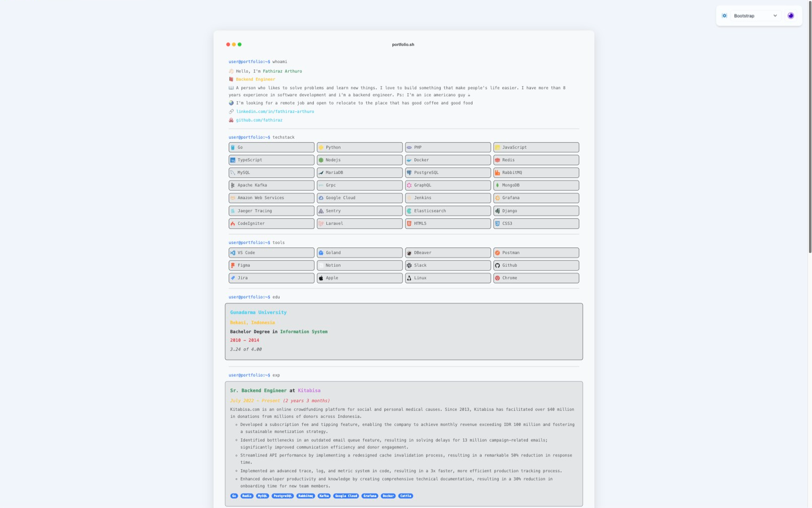812x508 pixels.
Task: Click the DBeaver tools cell
Action: (448, 252)
